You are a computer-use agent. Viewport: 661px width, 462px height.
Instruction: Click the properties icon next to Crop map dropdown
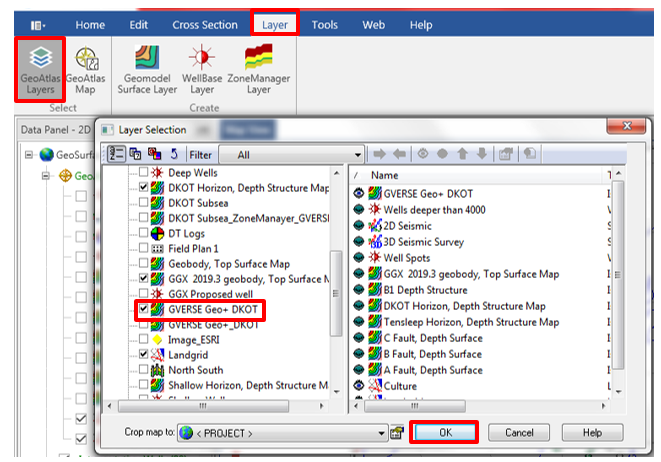397,433
